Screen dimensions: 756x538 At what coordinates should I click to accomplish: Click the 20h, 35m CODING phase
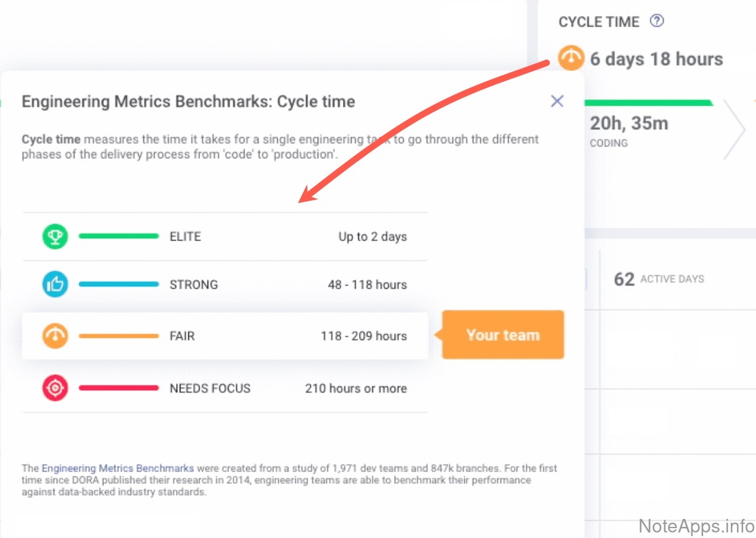point(629,130)
